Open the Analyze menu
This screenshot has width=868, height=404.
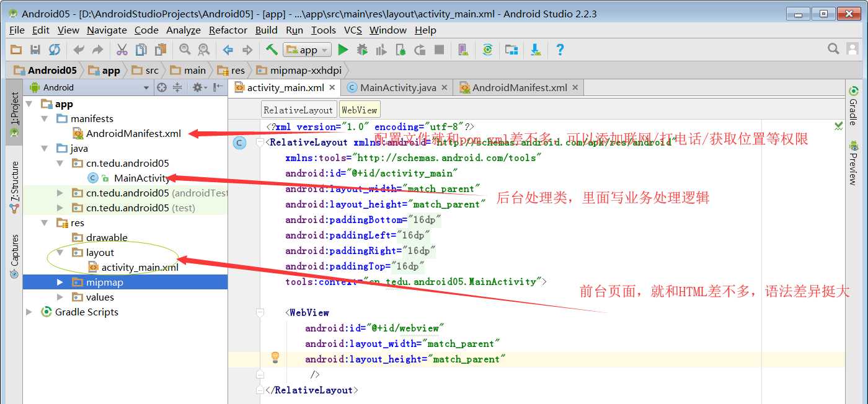184,30
